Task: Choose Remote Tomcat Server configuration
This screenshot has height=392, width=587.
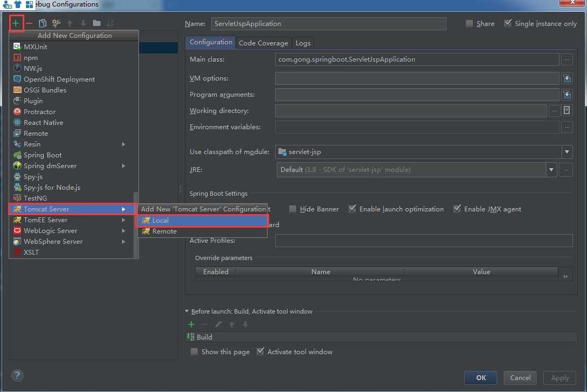Action: click(202, 231)
